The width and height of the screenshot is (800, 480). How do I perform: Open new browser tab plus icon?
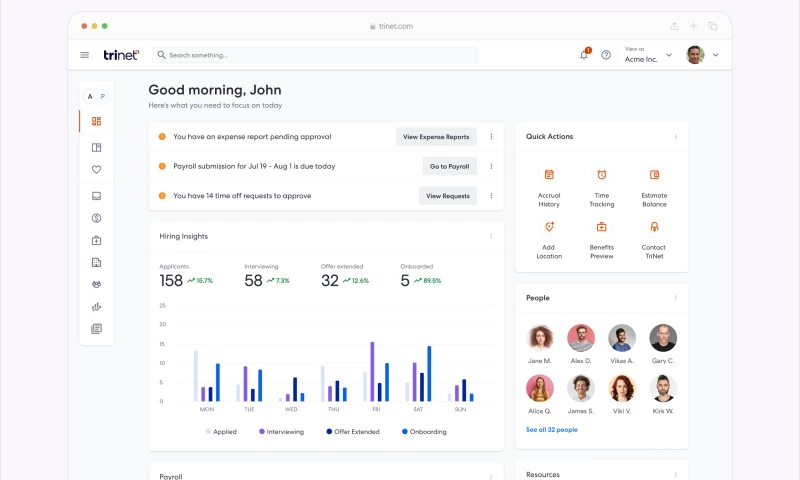693,26
